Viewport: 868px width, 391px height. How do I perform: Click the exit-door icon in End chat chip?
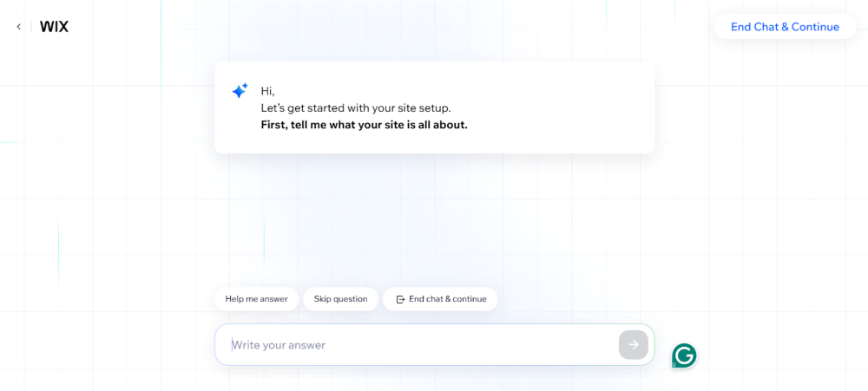[x=401, y=299]
